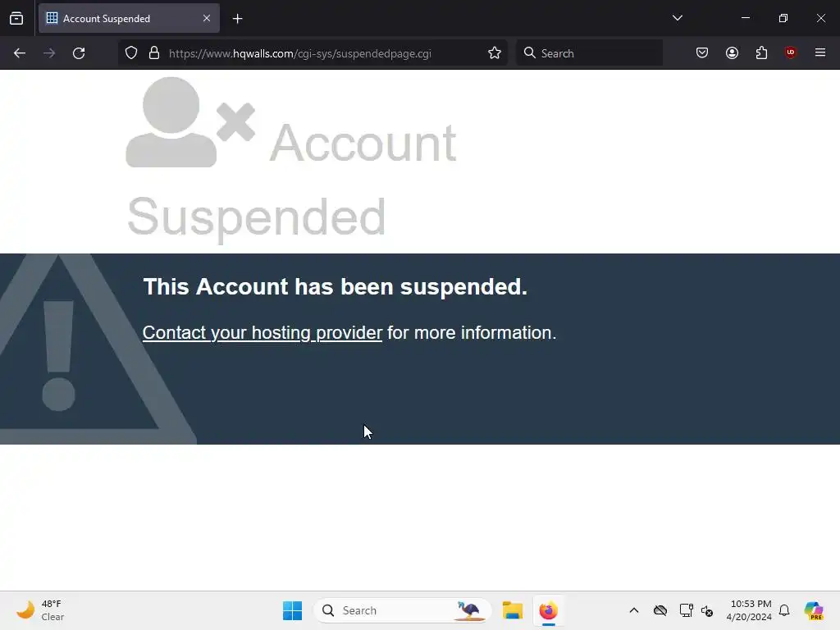Open uBlock Origin extension popup
This screenshot has width=840, height=630.
790,52
